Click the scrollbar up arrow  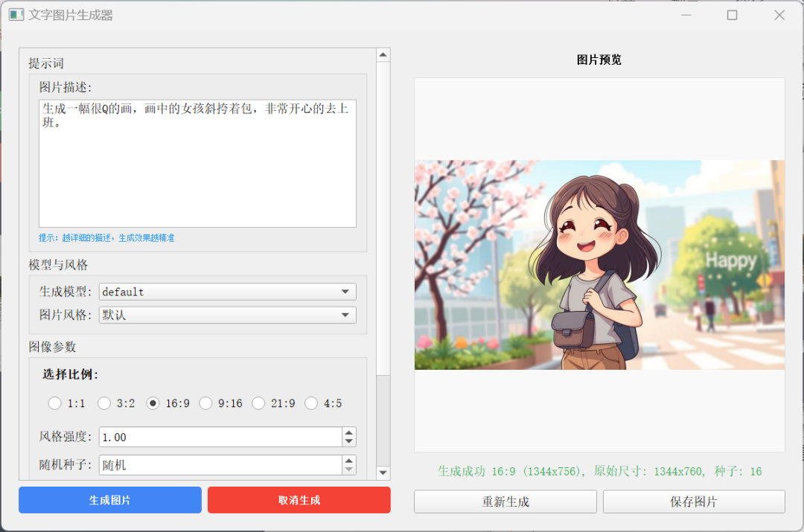tap(383, 54)
